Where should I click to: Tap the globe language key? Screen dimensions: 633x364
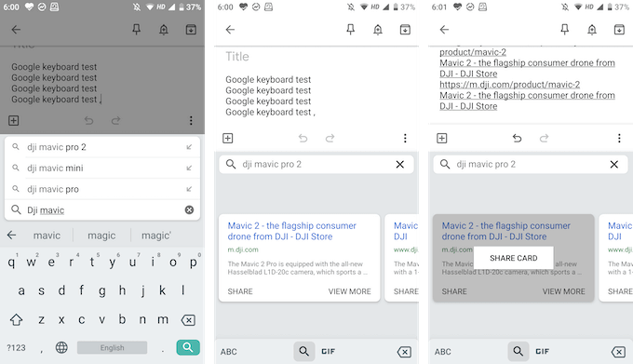tap(61, 347)
